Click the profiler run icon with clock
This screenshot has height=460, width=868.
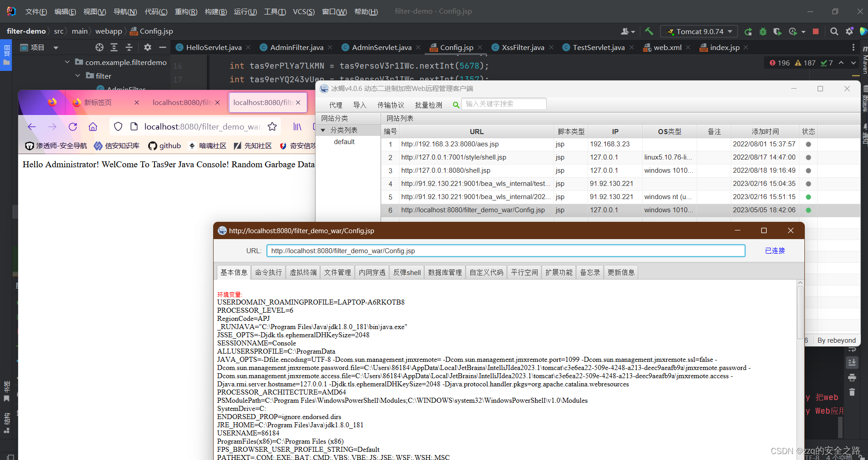tap(793, 31)
